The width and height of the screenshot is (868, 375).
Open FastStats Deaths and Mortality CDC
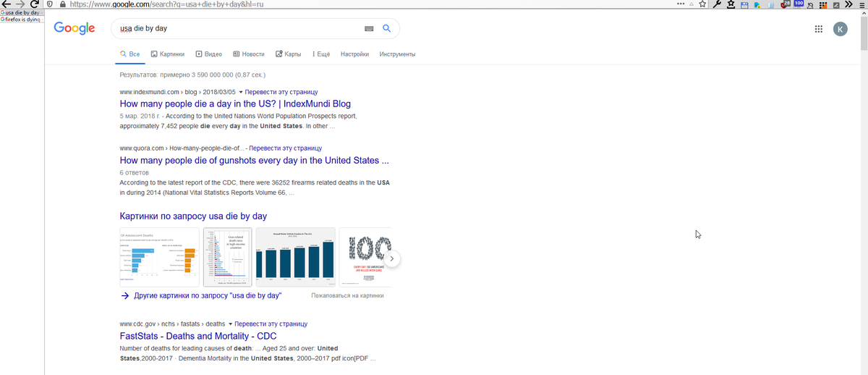click(197, 336)
